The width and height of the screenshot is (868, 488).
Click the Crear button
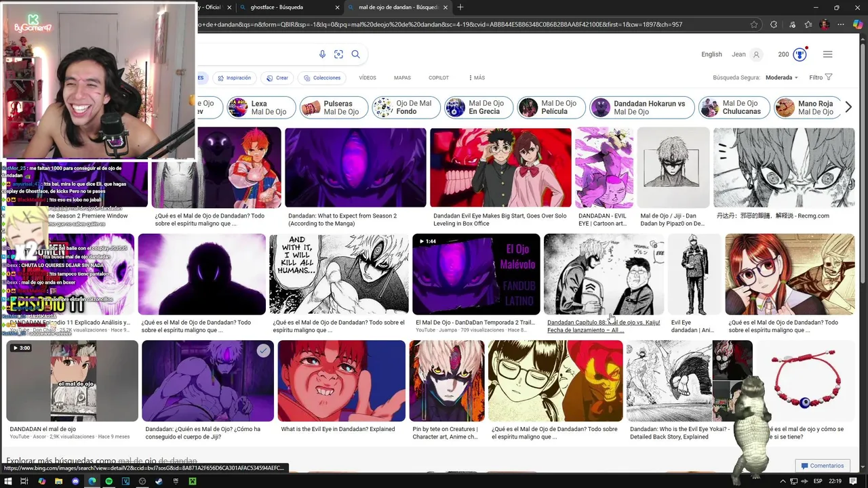tap(278, 77)
